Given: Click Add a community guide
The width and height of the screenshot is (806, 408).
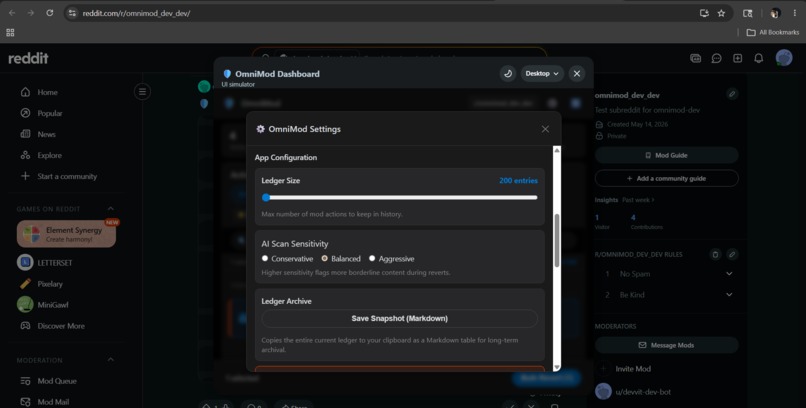Looking at the screenshot, I should (667, 178).
